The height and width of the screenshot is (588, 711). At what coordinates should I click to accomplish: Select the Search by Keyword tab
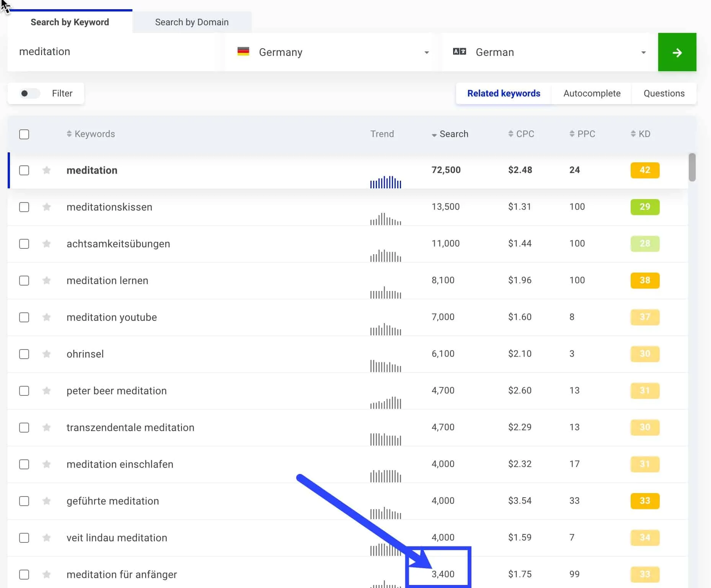click(x=70, y=22)
